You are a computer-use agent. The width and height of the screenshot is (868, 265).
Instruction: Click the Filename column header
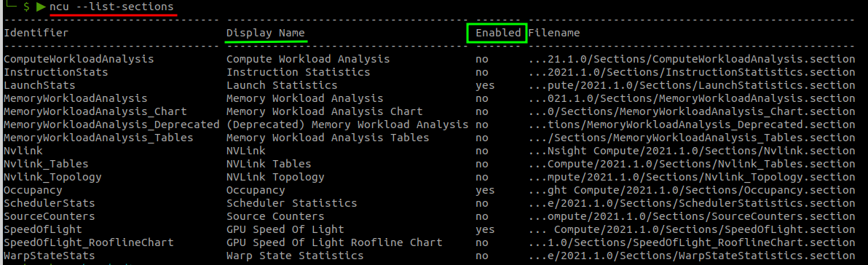click(554, 33)
